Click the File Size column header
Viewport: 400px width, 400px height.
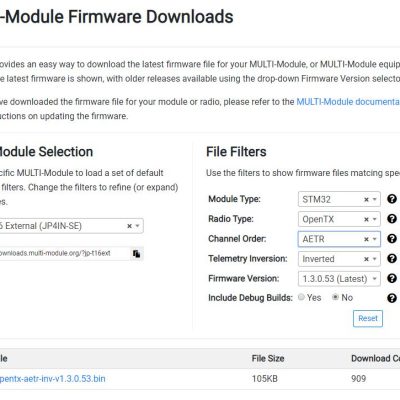pyautogui.click(x=268, y=359)
